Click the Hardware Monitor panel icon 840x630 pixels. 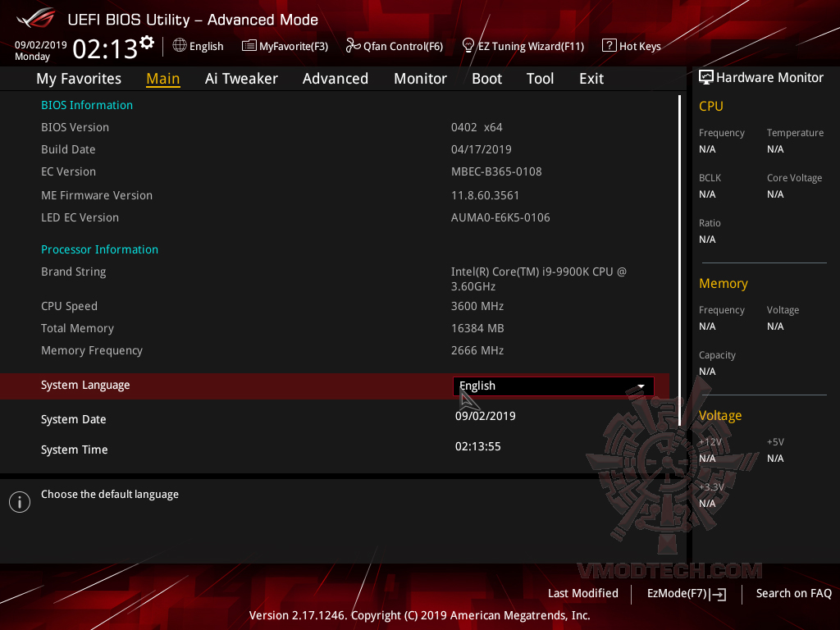(705, 77)
